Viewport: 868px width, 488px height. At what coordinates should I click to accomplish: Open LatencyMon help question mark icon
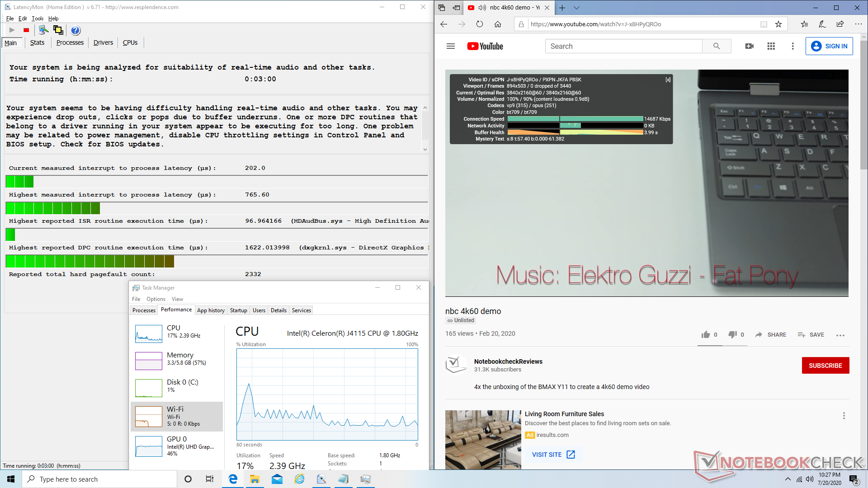tap(75, 30)
